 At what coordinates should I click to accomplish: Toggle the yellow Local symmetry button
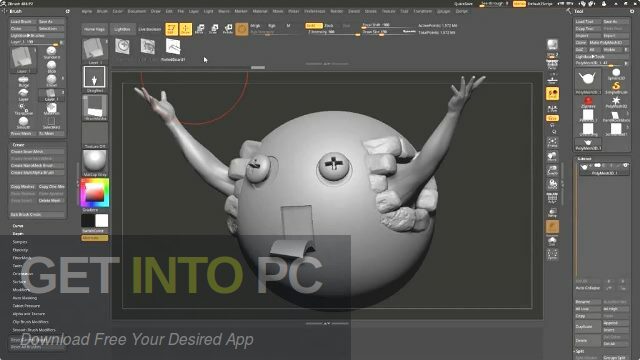pos(552,93)
